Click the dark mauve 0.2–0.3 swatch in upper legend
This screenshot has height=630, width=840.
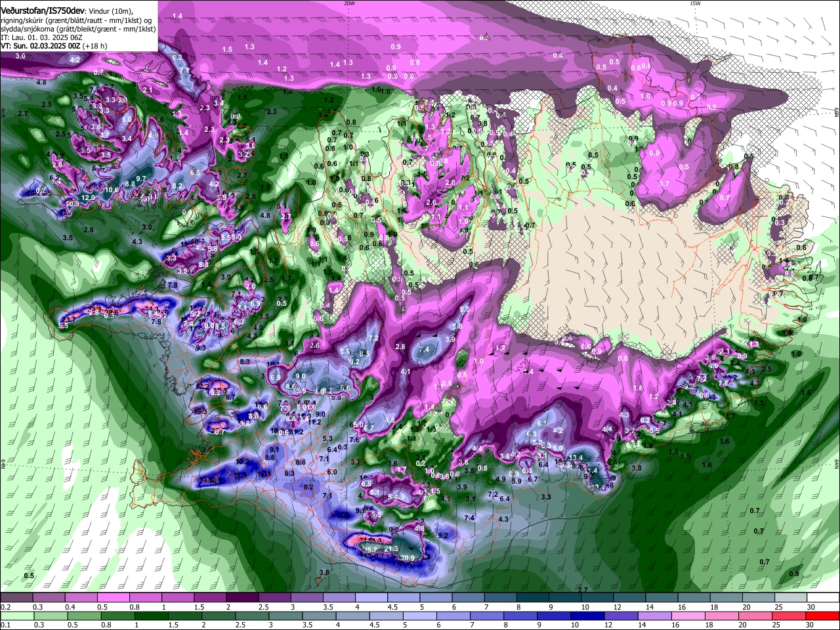pyautogui.click(x=18, y=598)
